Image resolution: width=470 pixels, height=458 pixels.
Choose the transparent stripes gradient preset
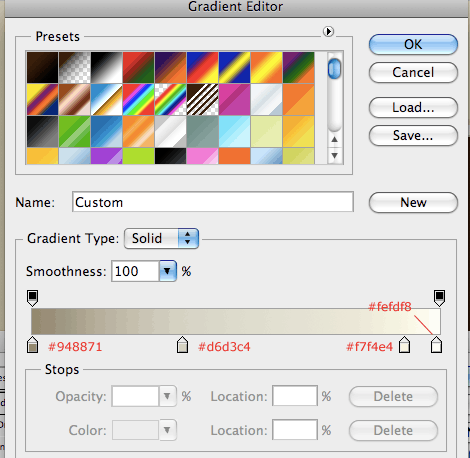pos(202,99)
